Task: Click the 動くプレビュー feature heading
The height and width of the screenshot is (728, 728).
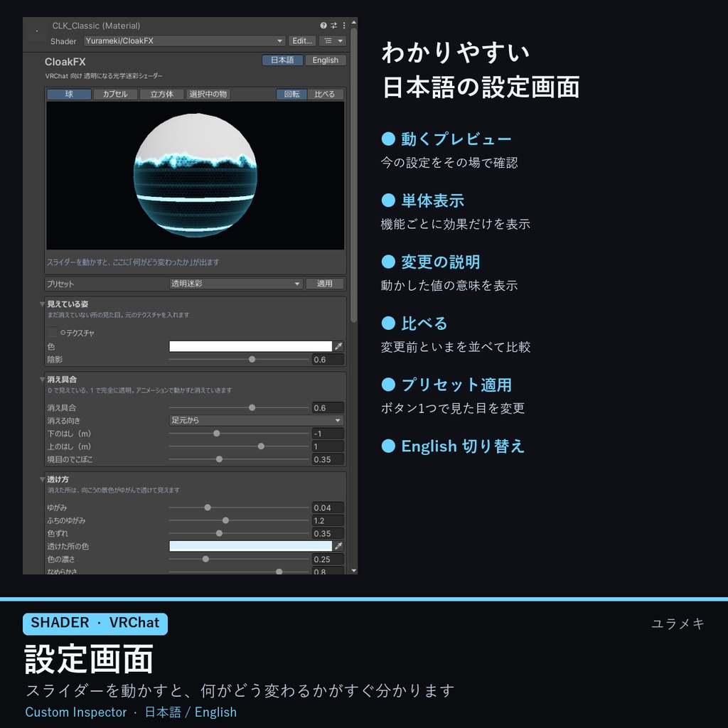Action: pyautogui.click(x=456, y=139)
